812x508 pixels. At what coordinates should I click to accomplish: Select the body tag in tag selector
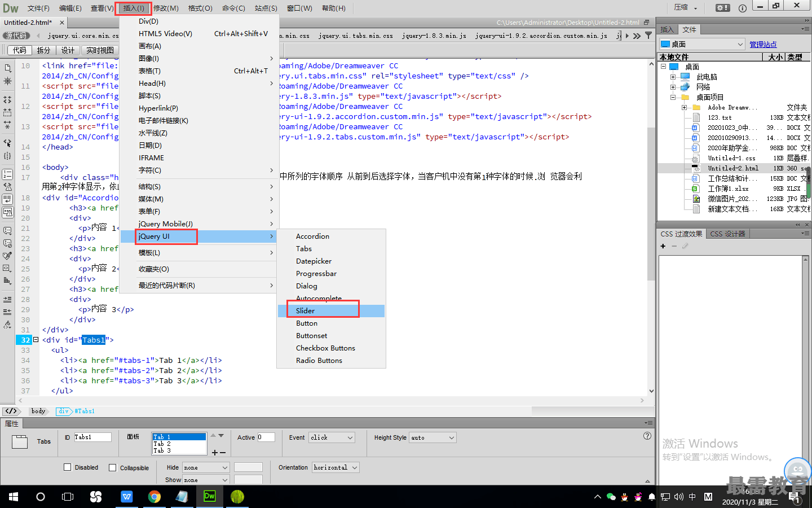[38, 411]
